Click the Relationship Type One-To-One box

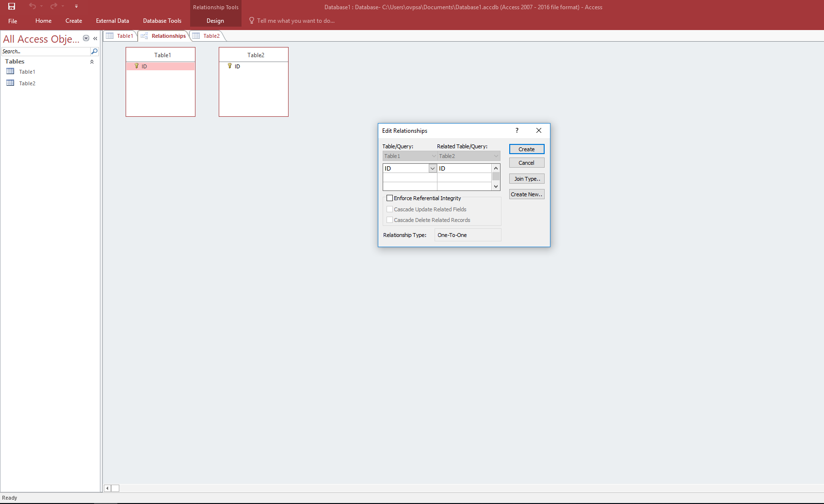pyautogui.click(x=468, y=235)
